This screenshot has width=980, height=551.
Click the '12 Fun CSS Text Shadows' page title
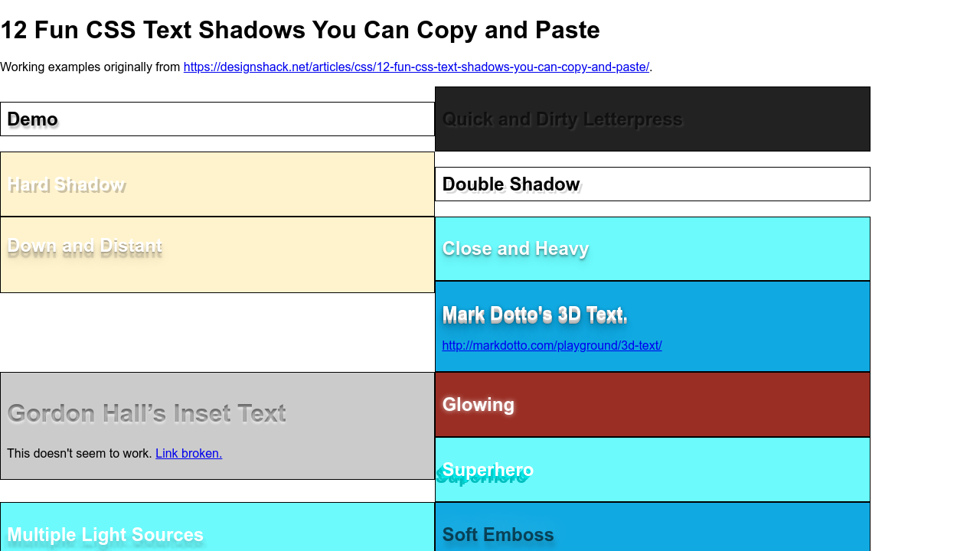(299, 31)
